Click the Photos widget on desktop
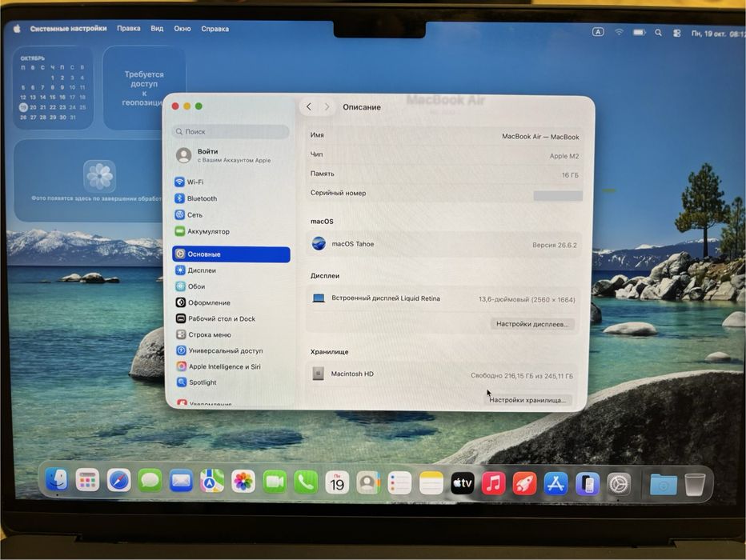 click(90, 181)
